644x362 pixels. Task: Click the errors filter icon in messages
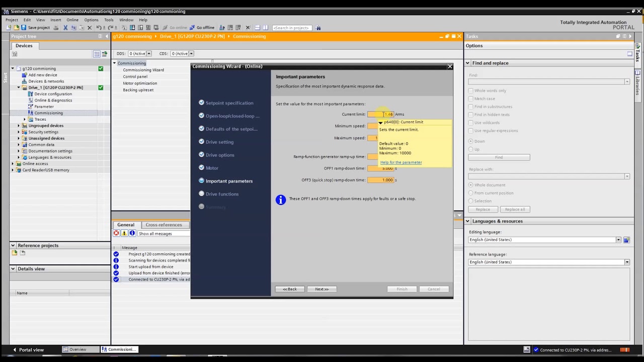click(116, 233)
